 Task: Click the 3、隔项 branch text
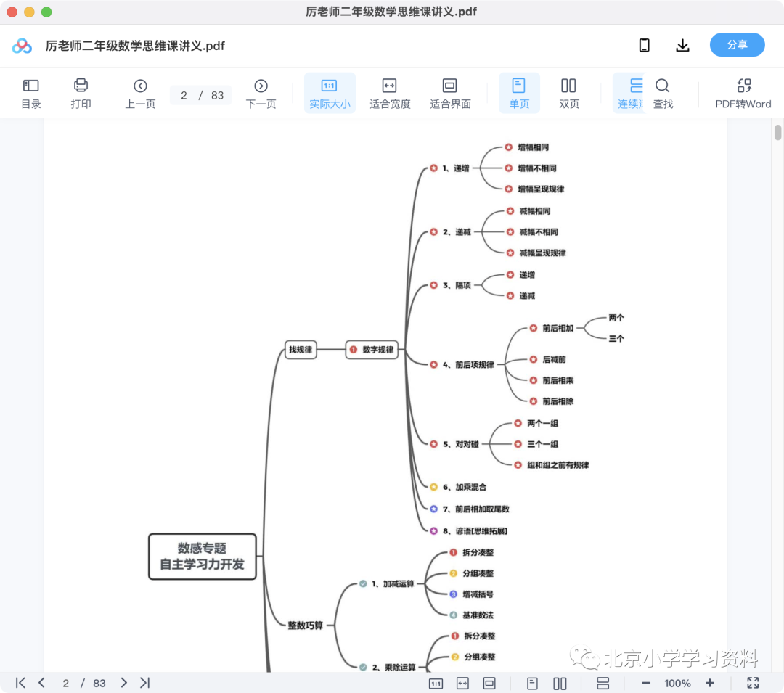click(x=457, y=285)
